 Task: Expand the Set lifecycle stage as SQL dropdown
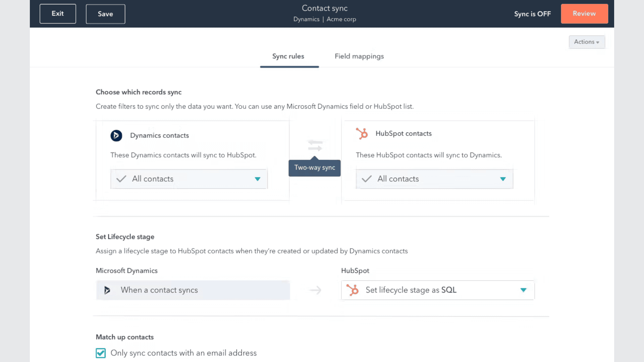click(438, 290)
